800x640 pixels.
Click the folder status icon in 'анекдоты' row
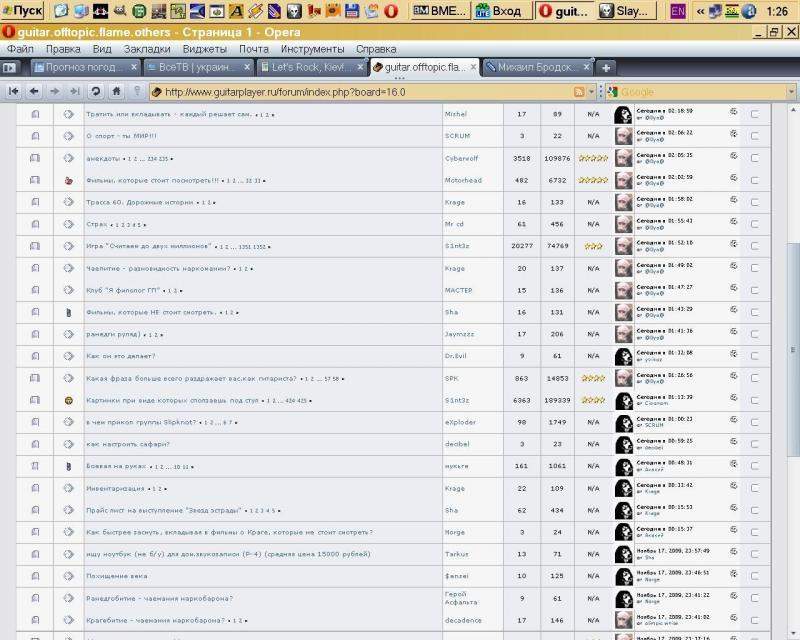point(35,158)
